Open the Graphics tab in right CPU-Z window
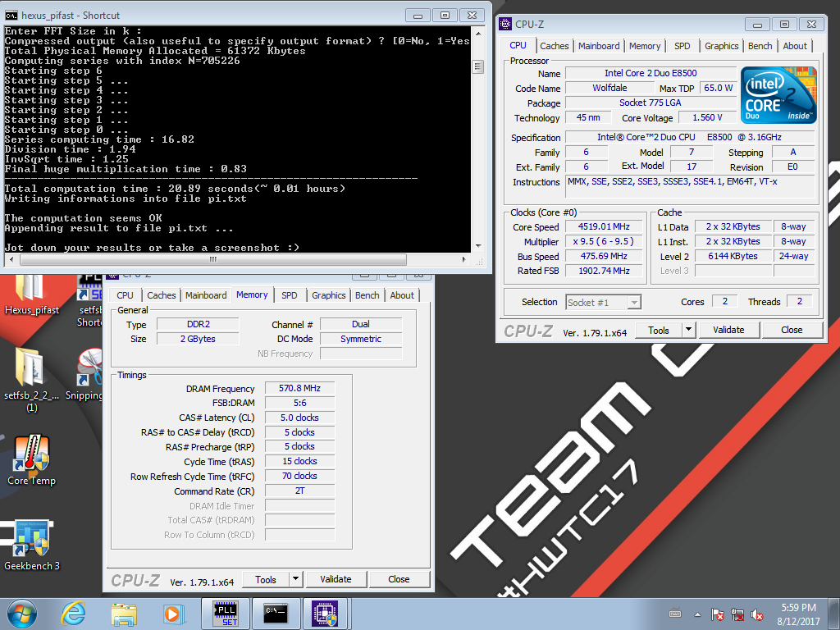The height and width of the screenshot is (630, 840). 721,46
